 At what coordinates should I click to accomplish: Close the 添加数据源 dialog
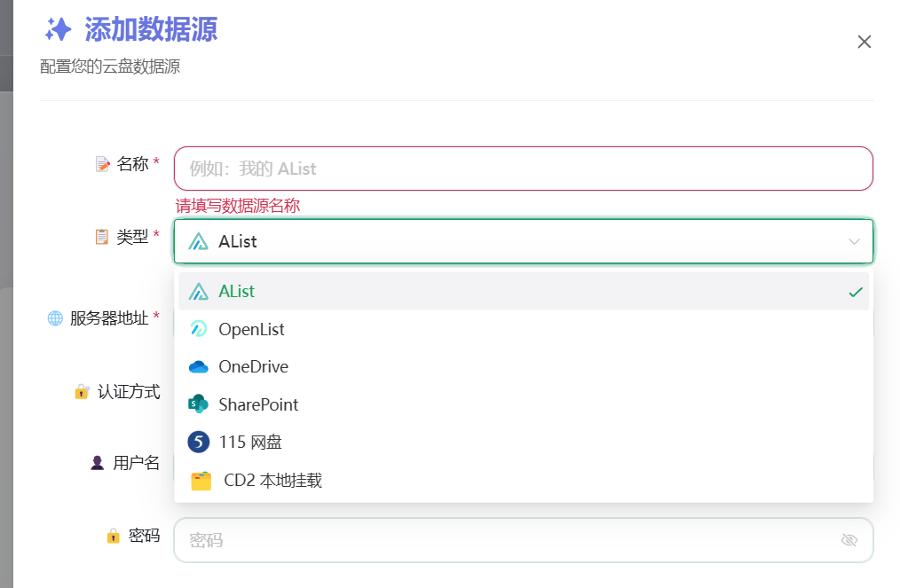864,41
